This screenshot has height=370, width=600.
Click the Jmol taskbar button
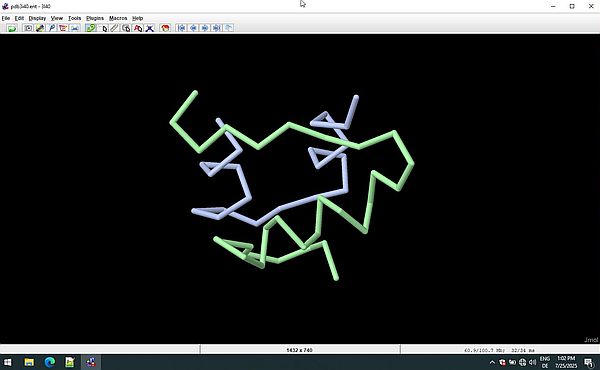coord(91,362)
